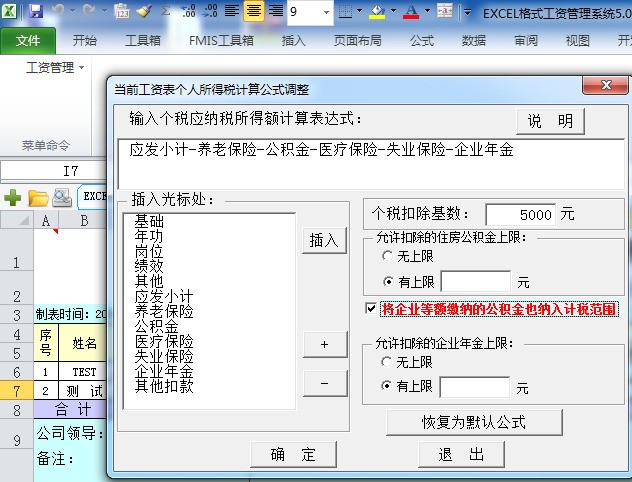632x482 pixels.
Task: Select 绩效 in the list
Action: point(149,266)
